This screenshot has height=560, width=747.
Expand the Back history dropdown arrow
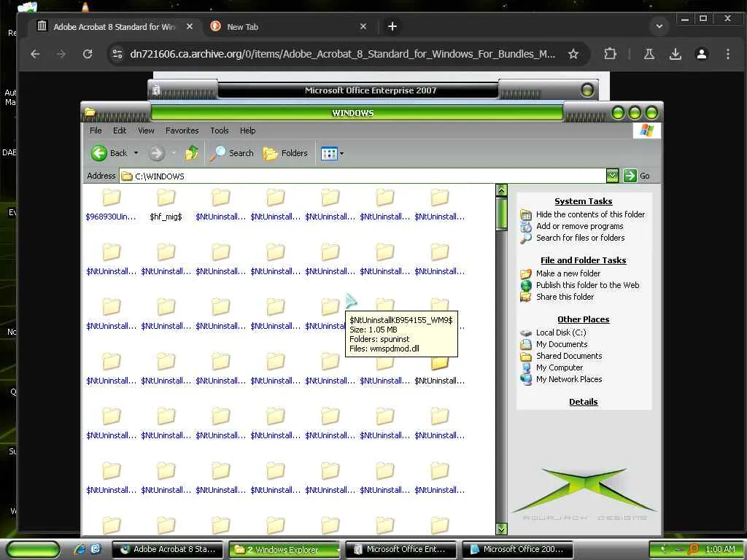click(x=136, y=153)
